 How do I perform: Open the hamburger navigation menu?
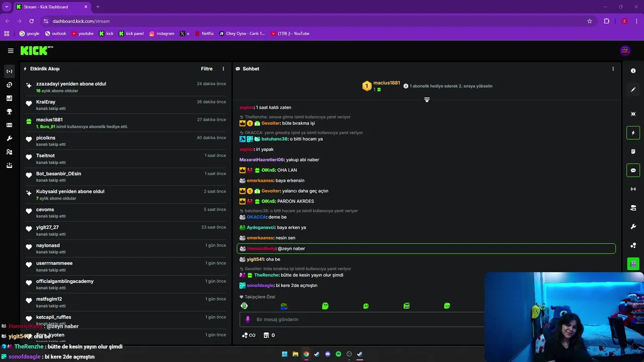(11, 51)
